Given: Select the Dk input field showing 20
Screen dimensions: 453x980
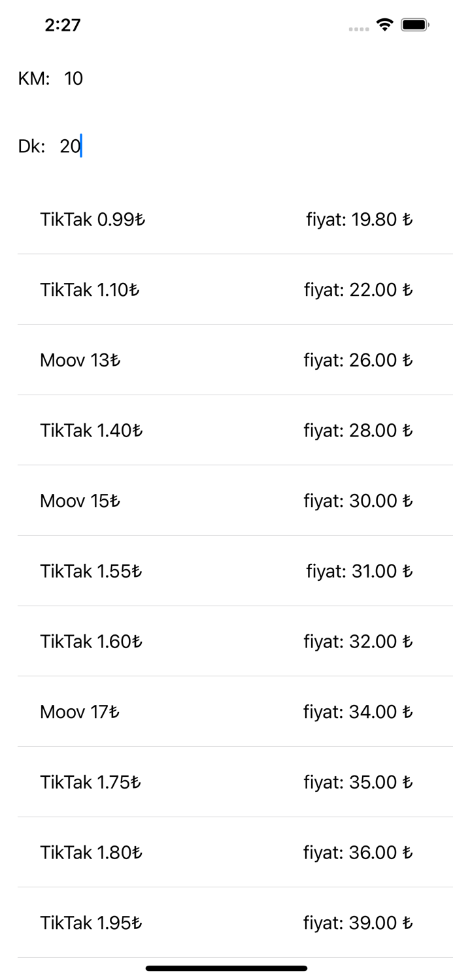Looking at the screenshot, I should (x=71, y=145).
